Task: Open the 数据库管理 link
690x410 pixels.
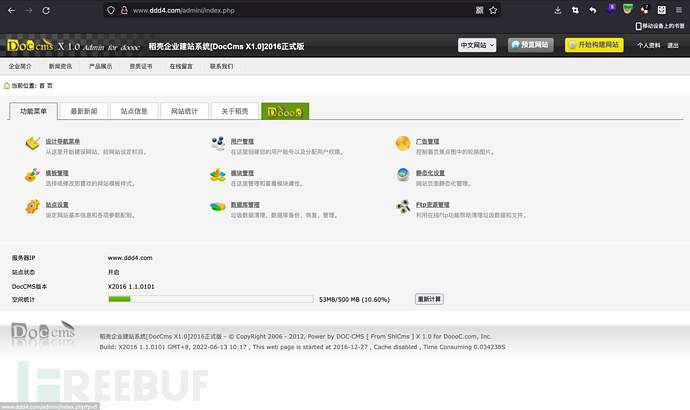Action: pyautogui.click(x=245, y=205)
